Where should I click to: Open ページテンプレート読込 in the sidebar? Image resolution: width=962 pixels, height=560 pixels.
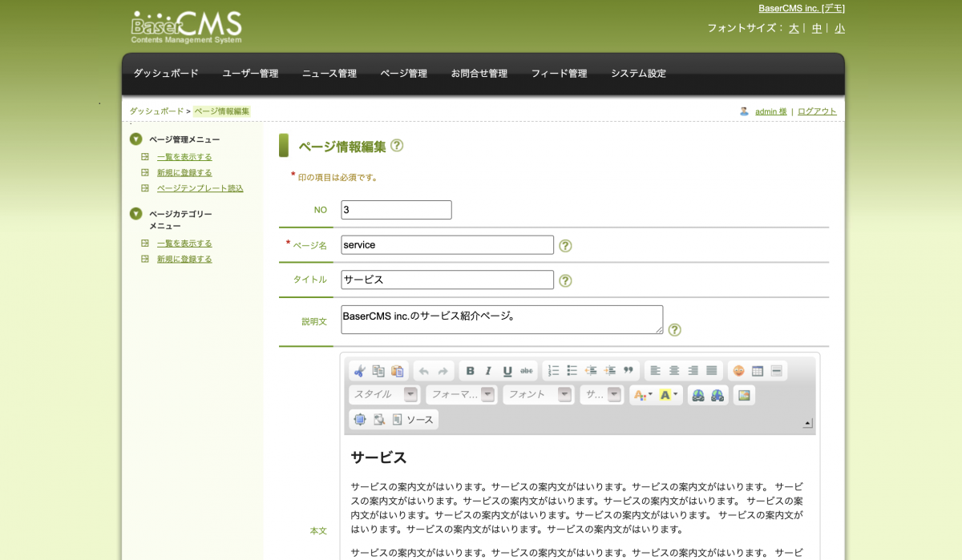[x=200, y=188]
